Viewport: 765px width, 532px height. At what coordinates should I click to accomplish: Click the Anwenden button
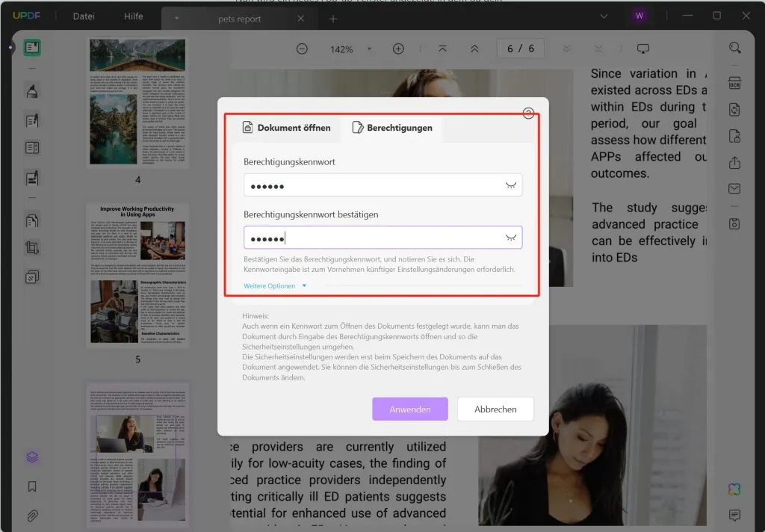[x=410, y=409]
